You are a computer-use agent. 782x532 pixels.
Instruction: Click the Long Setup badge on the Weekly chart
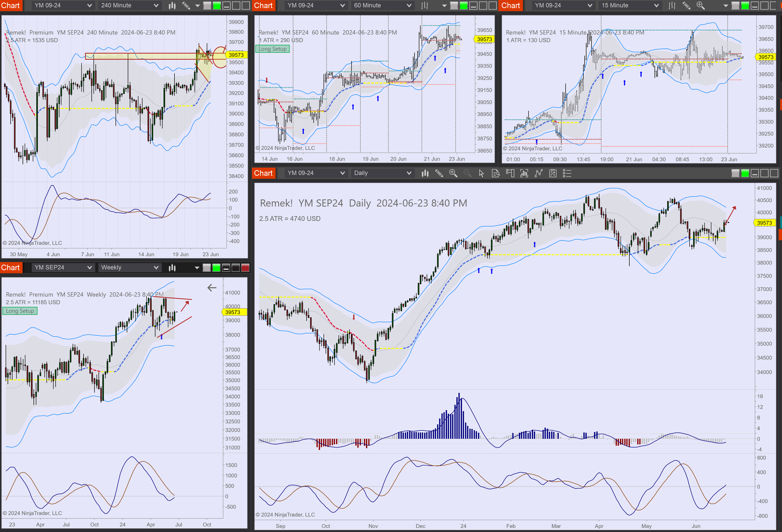pyautogui.click(x=19, y=311)
